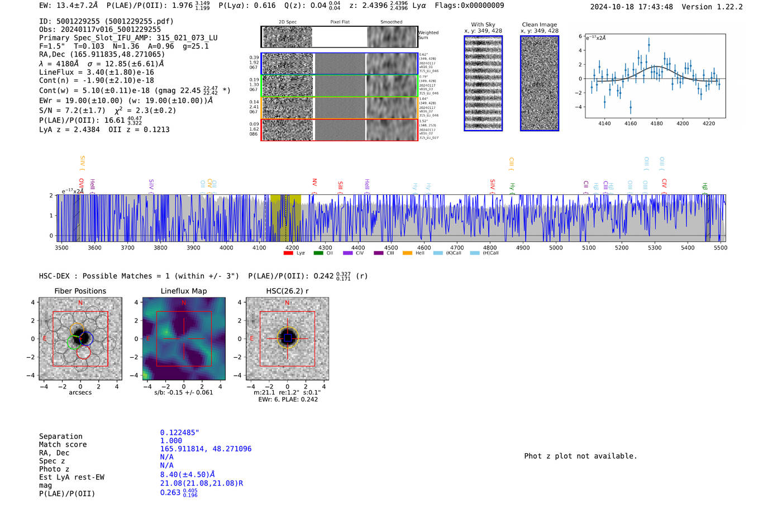Click the 'EWr: 6, PLAE: 0.242' caption

click(x=288, y=400)
